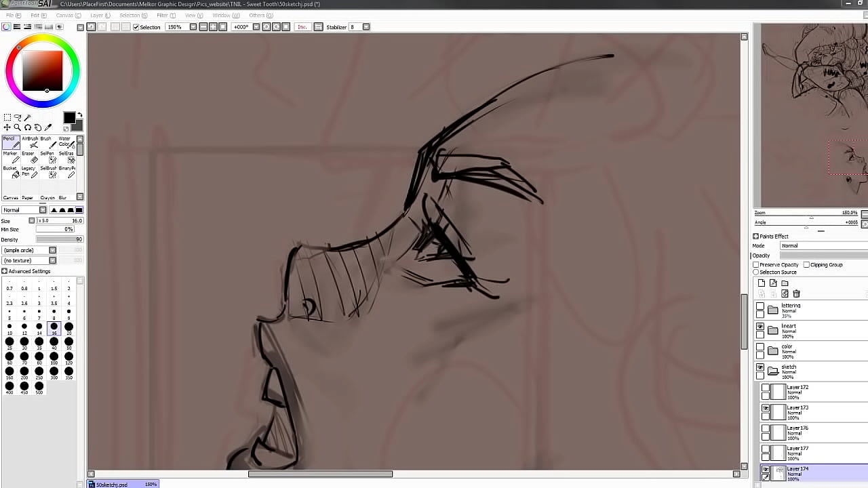The image size is (868, 488).
Task: Select the AirBrush tool
Action: click(30, 142)
